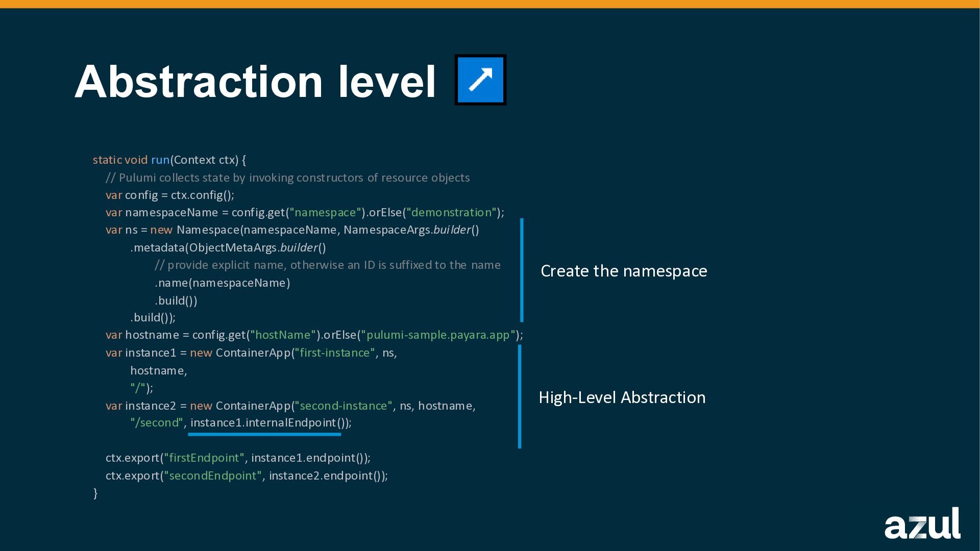Image resolution: width=980 pixels, height=551 pixels.
Task: Click the 'provide explicit name' comment
Action: pyautogui.click(x=327, y=265)
